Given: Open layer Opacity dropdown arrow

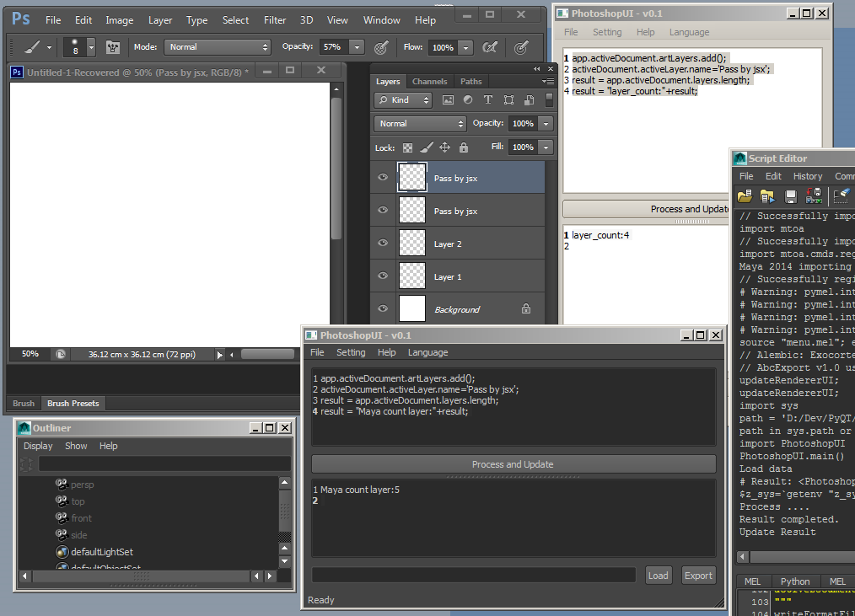Looking at the screenshot, I should [546, 124].
